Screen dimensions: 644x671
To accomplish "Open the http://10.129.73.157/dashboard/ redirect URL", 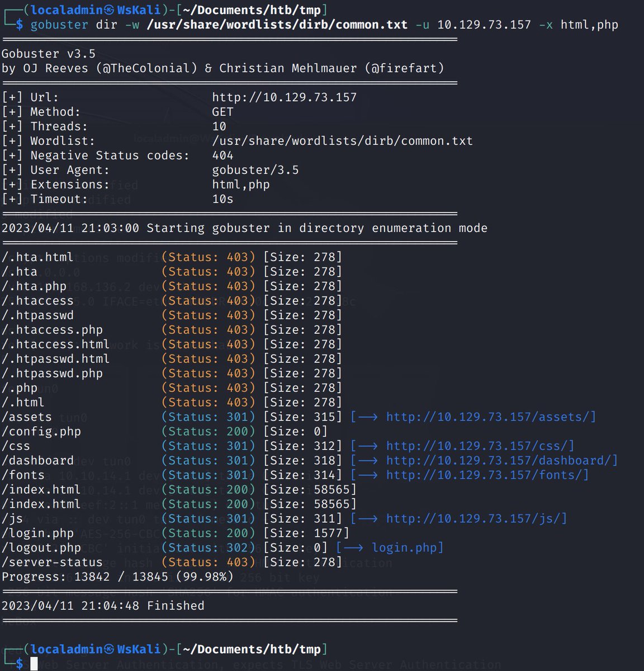I will click(x=502, y=461).
